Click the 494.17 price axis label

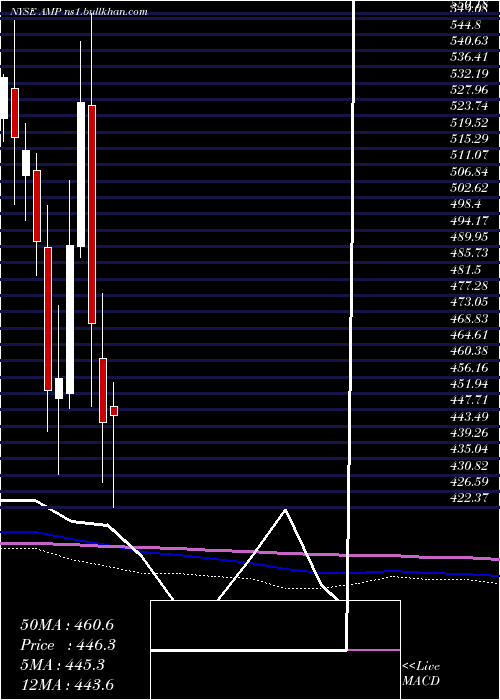[x=469, y=221]
